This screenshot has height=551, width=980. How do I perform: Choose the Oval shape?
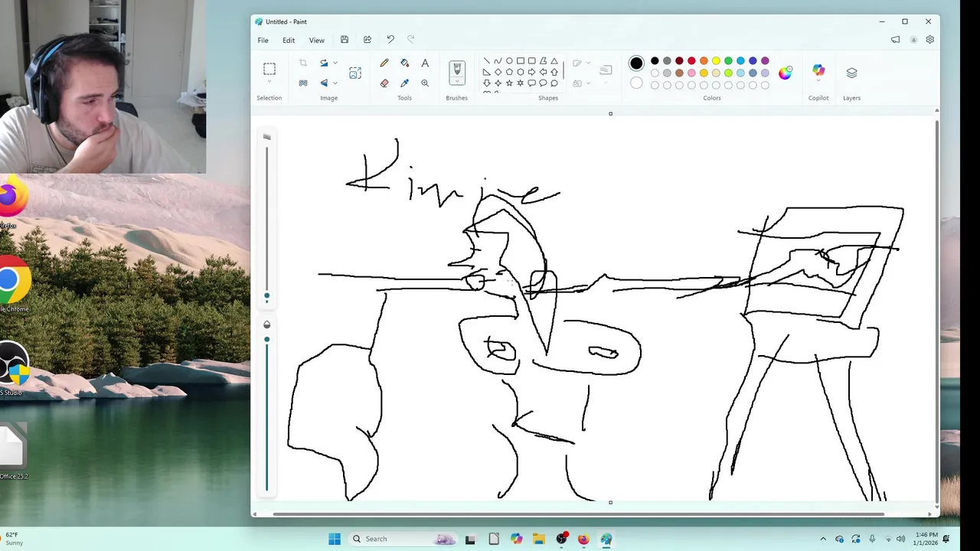pyautogui.click(x=509, y=61)
